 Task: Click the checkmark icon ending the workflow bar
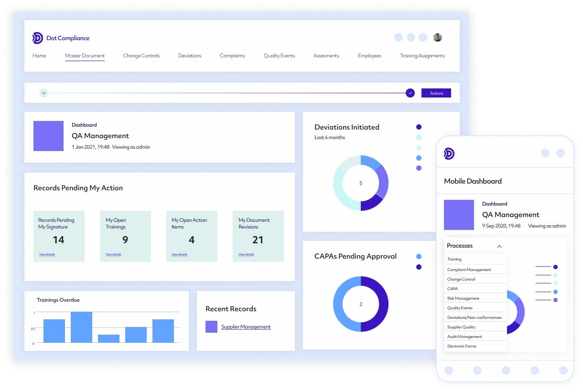click(410, 93)
